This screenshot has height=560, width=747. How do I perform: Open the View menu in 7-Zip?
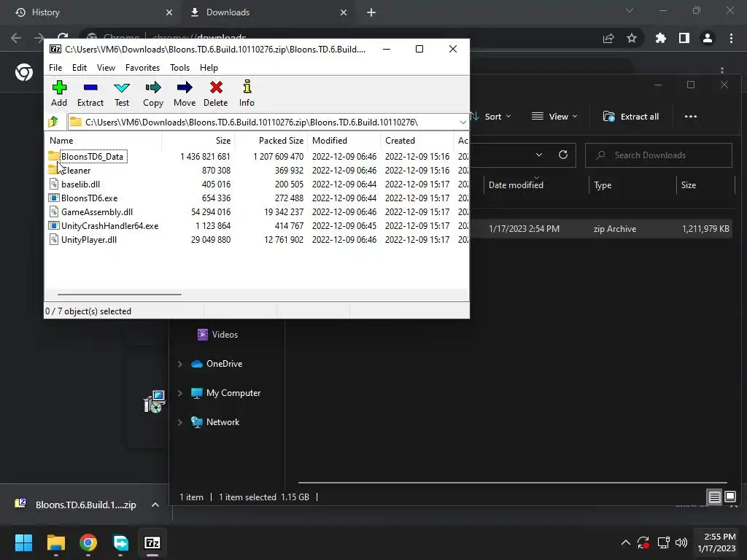pyautogui.click(x=106, y=68)
